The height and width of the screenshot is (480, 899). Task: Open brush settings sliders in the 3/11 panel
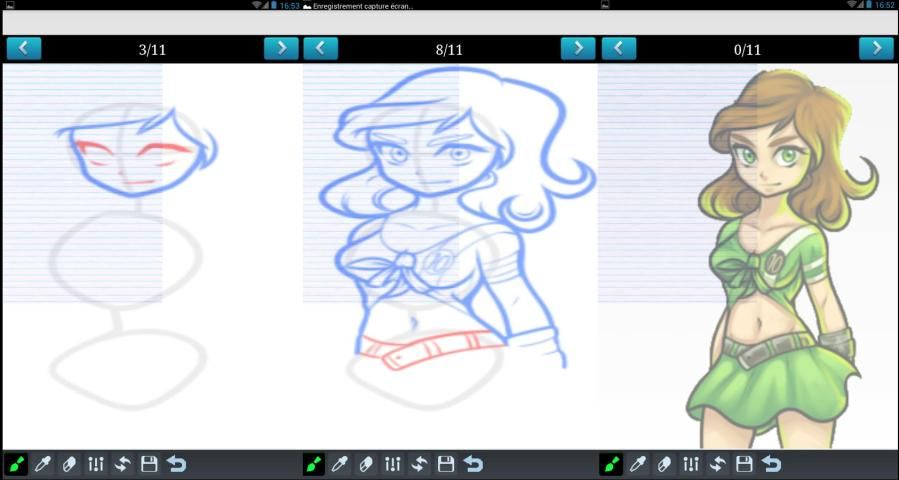[96, 464]
